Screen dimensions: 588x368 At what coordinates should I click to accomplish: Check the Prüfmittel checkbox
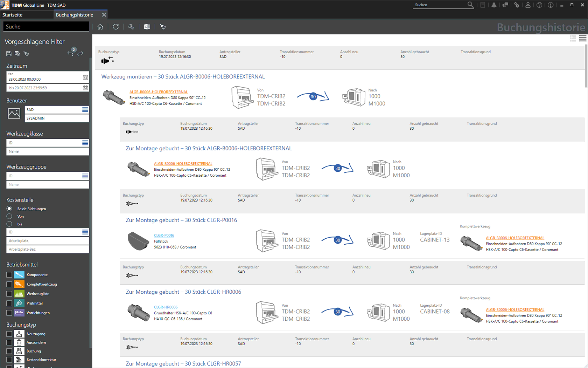pyautogui.click(x=9, y=303)
